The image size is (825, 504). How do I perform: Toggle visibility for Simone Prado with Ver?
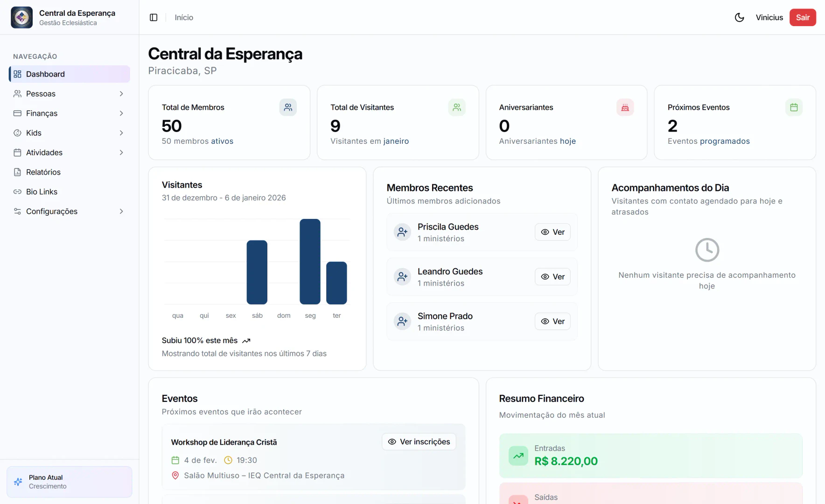(552, 321)
